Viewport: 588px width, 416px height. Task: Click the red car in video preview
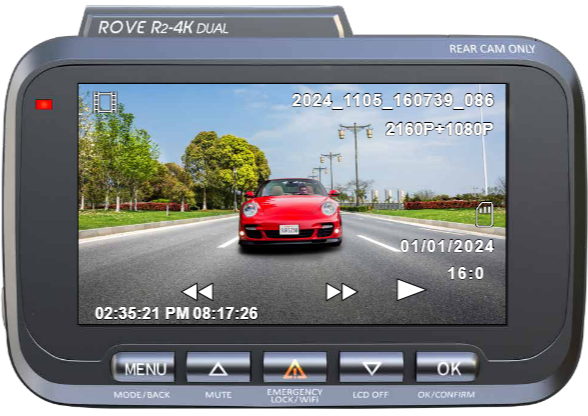(x=290, y=212)
